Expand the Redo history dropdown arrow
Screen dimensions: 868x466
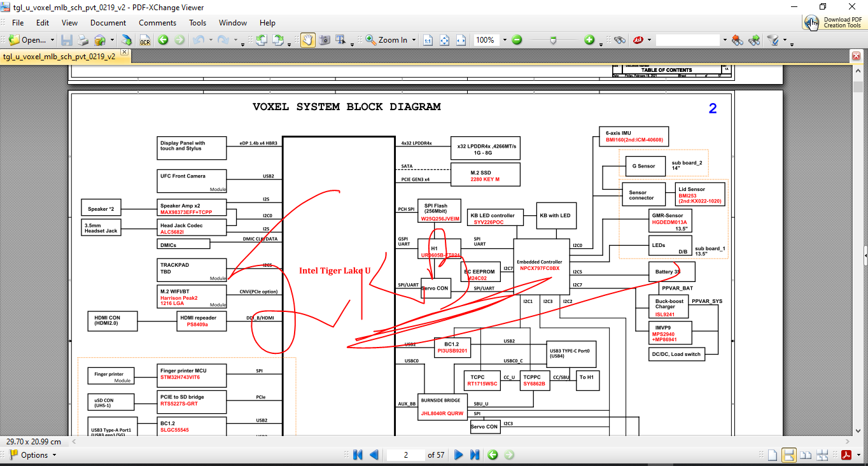pyautogui.click(x=234, y=39)
